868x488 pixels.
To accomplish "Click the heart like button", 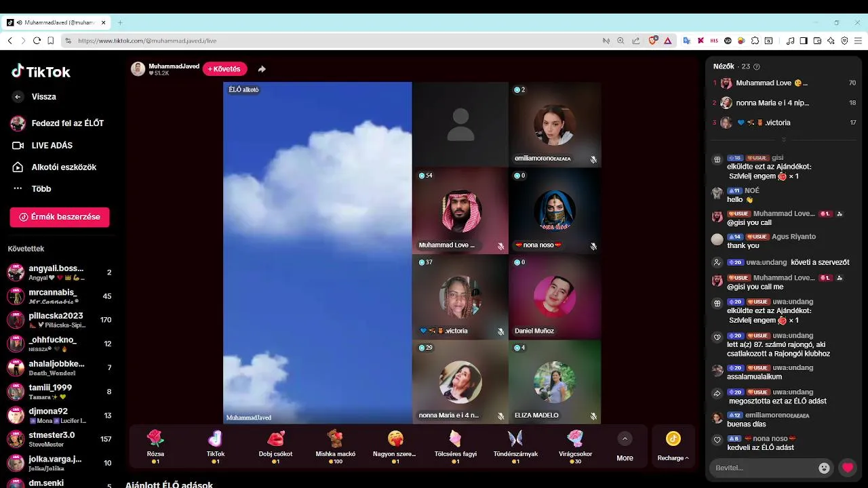I will tap(848, 468).
